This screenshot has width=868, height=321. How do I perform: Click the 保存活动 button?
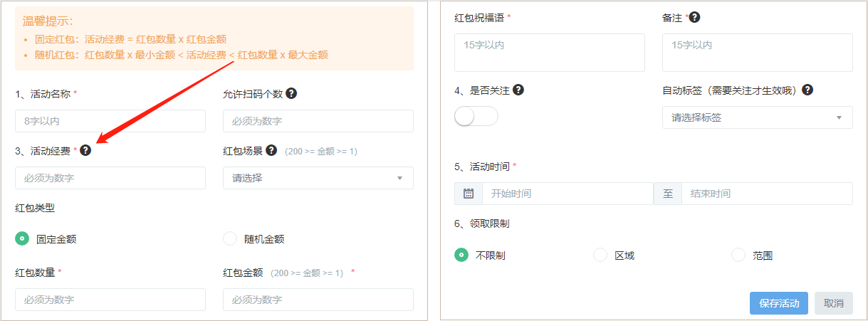coord(779,303)
